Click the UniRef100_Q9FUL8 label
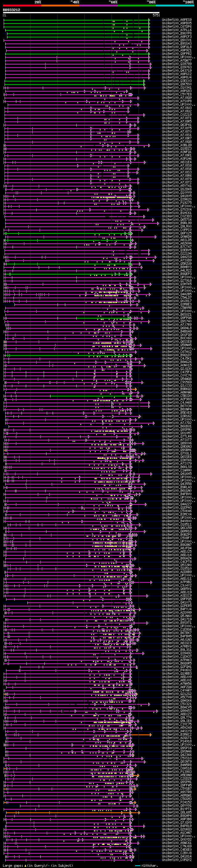The width and height of the screenshot is (197, 868). click(176, 47)
